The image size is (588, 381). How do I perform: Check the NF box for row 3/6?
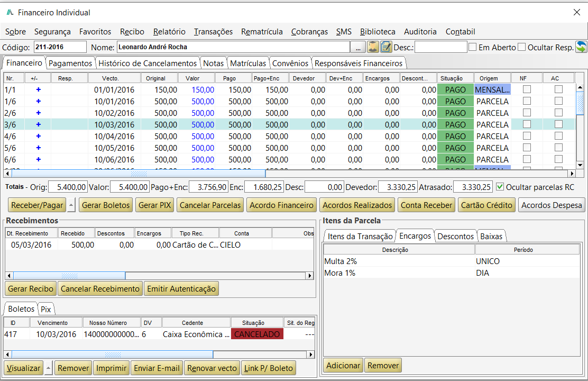pos(527,124)
